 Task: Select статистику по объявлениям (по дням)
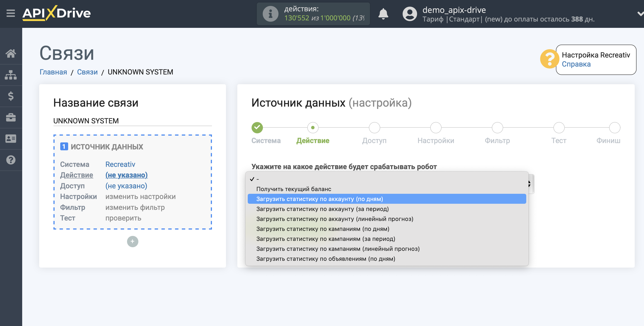point(387,259)
